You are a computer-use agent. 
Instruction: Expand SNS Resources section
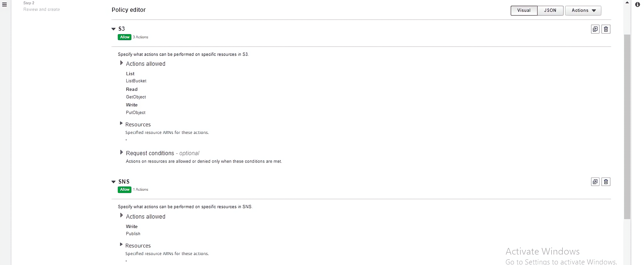[121, 244]
